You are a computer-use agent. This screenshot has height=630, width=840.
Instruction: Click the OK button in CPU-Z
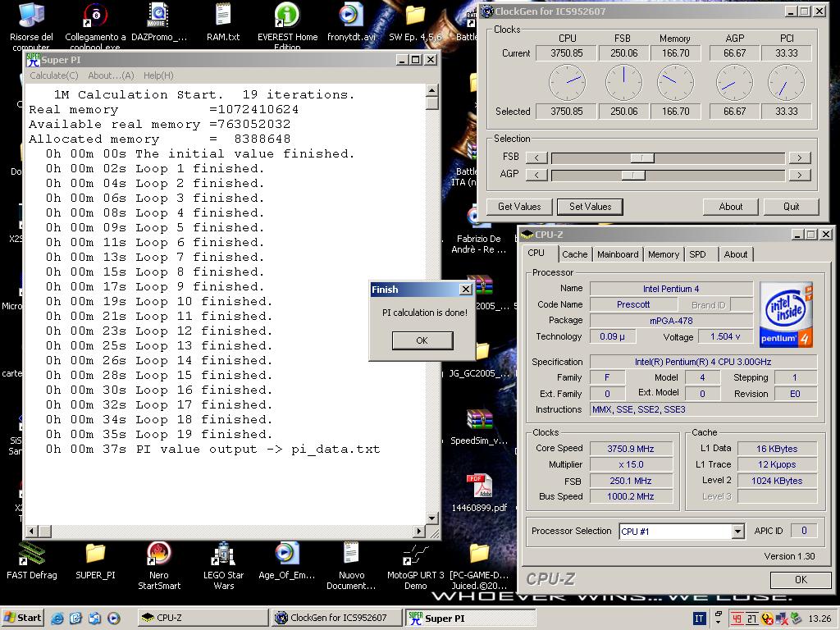coord(801,580)
